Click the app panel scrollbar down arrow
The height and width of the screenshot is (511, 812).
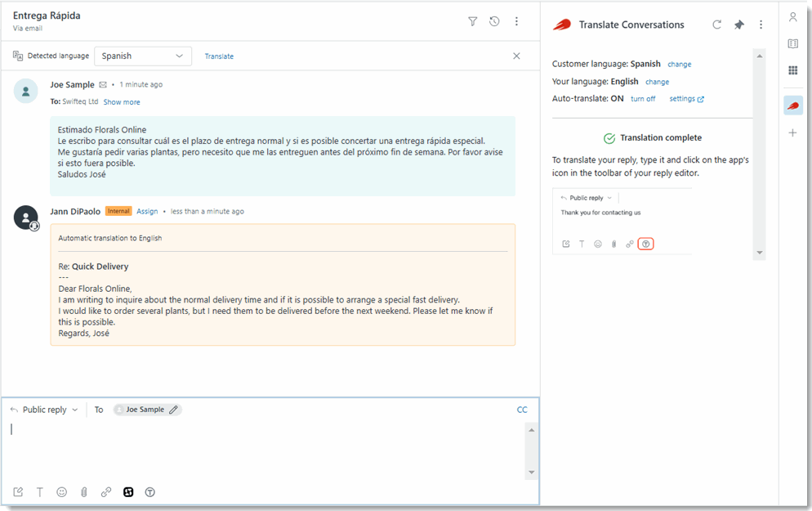click(x=759, y=253)
